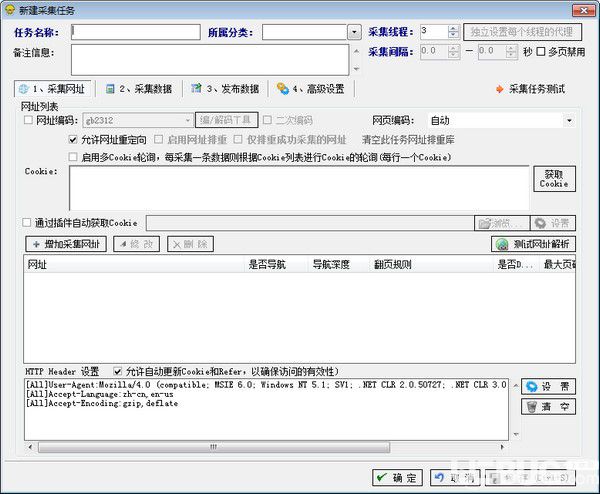600x494 pixels.
Task: Click the 增加采集网址 button
Action: (66, 244)
